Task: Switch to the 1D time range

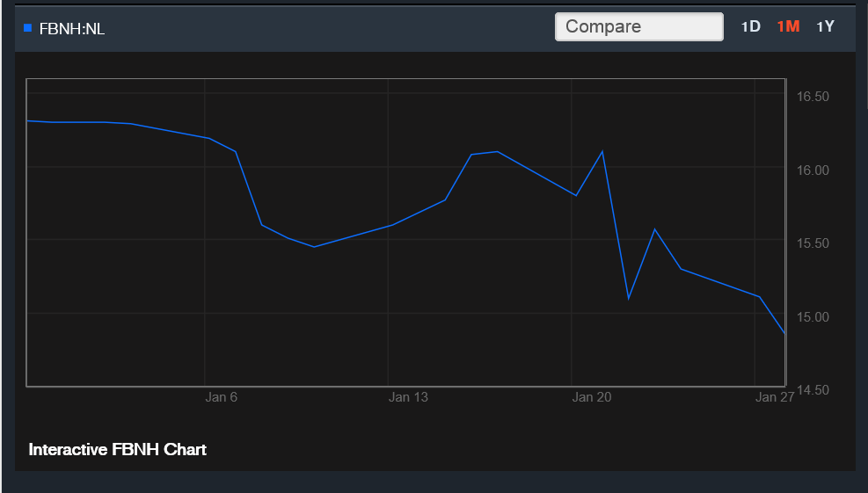Action: click(x=750, y=26)
